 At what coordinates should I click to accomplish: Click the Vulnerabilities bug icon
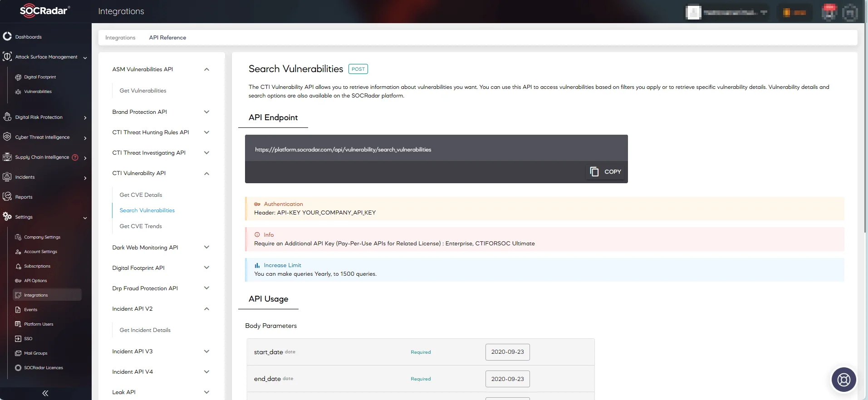pyautogui.click(x=18, y=92)
